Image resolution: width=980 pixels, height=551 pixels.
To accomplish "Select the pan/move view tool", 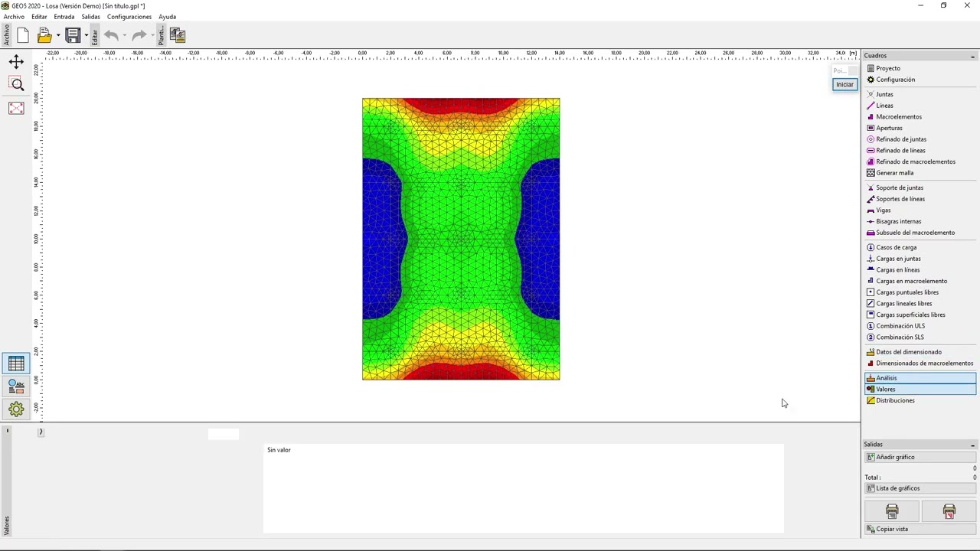I will [x=16, y=62].
